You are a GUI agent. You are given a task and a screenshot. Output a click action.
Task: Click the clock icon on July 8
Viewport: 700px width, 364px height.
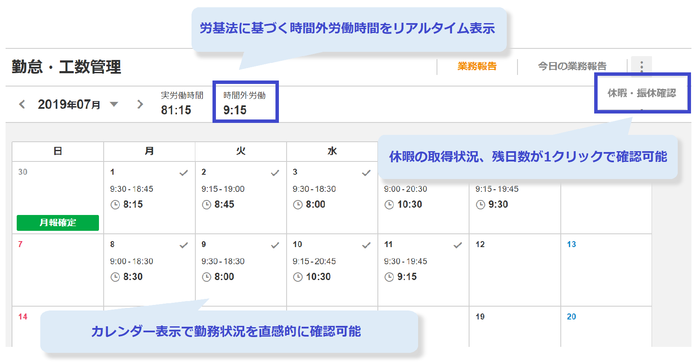[115, 277]
